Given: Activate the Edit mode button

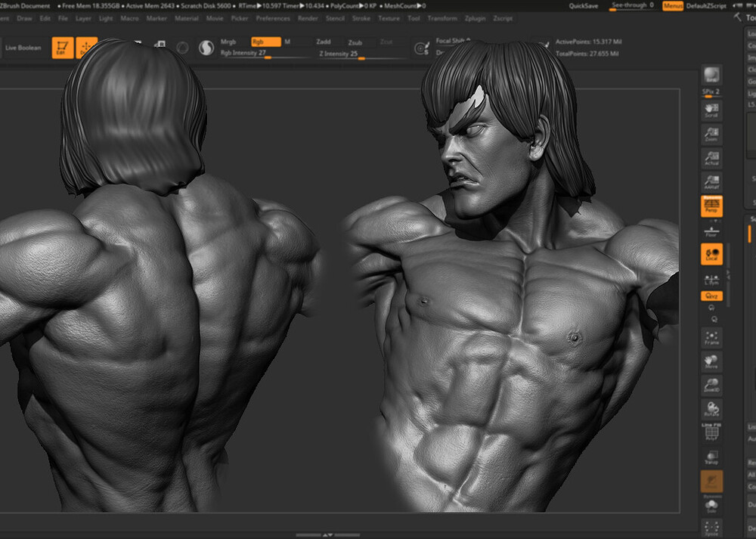Looking at the screenshot, I should point(63,48).
